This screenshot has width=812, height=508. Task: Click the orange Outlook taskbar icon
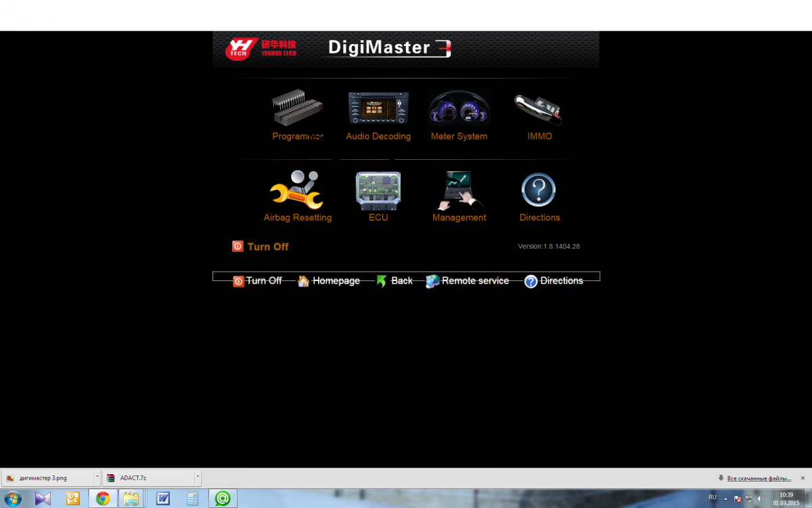click(x=72, y=499)
